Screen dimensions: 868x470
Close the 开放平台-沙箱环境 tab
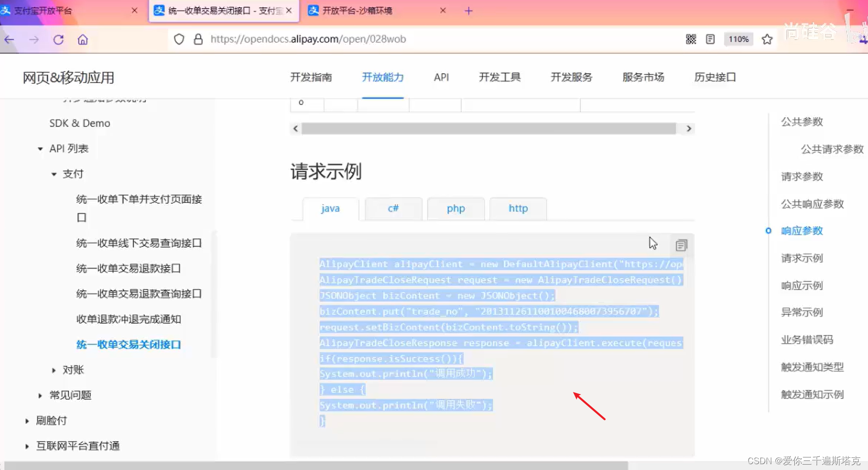pyautogui.click(x=443, y=10)
